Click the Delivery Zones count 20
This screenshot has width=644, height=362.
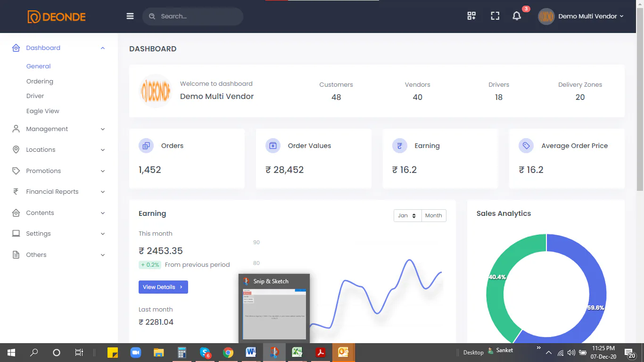click(x=580, y=97)
